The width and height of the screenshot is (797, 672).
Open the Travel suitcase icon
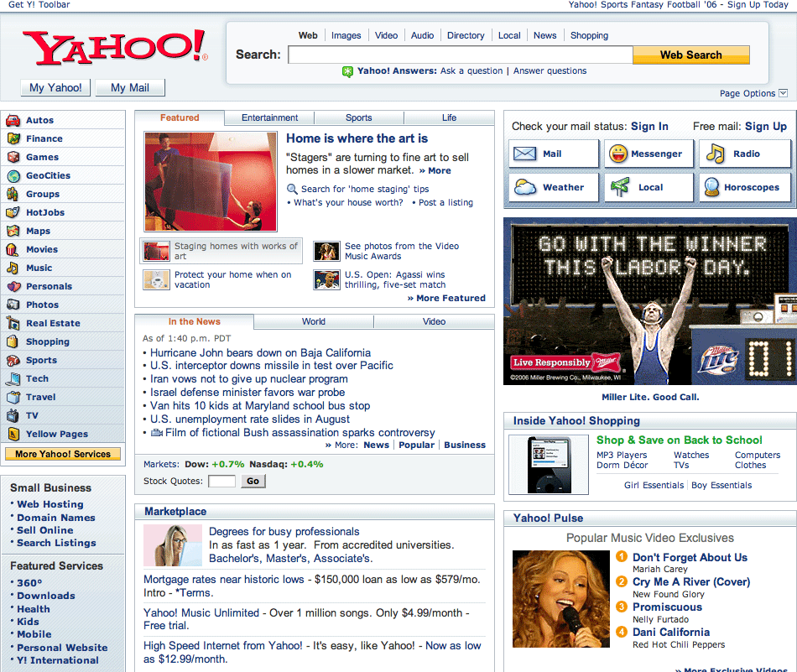click(x=13, y=398)
